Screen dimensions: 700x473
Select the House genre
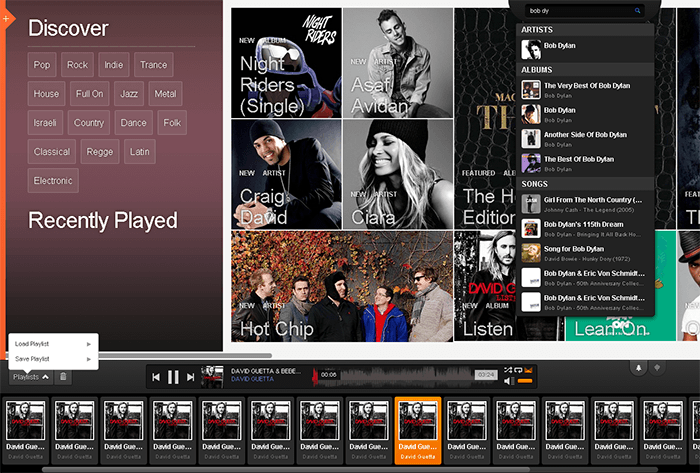(x=46, y=94)
